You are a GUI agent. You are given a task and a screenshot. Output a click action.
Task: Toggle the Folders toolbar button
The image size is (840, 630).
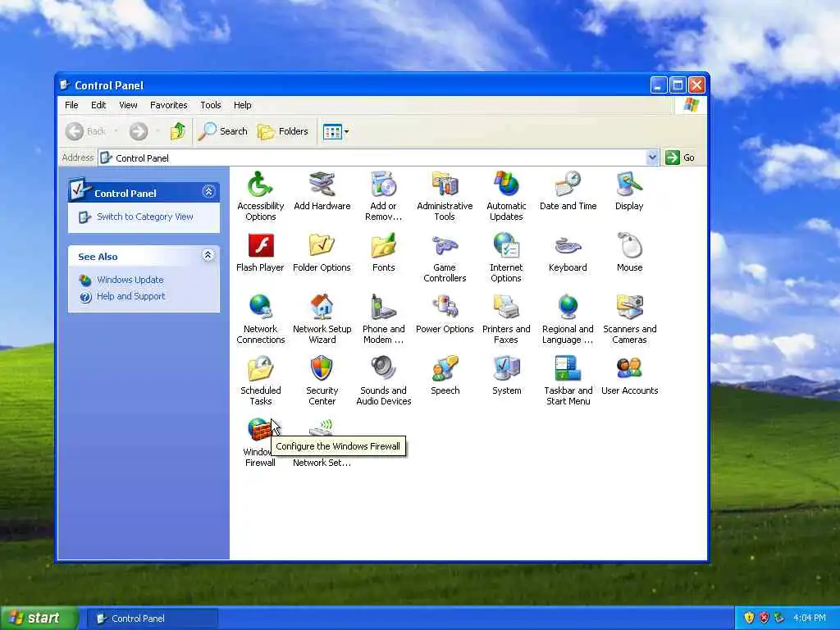point(283,131)
